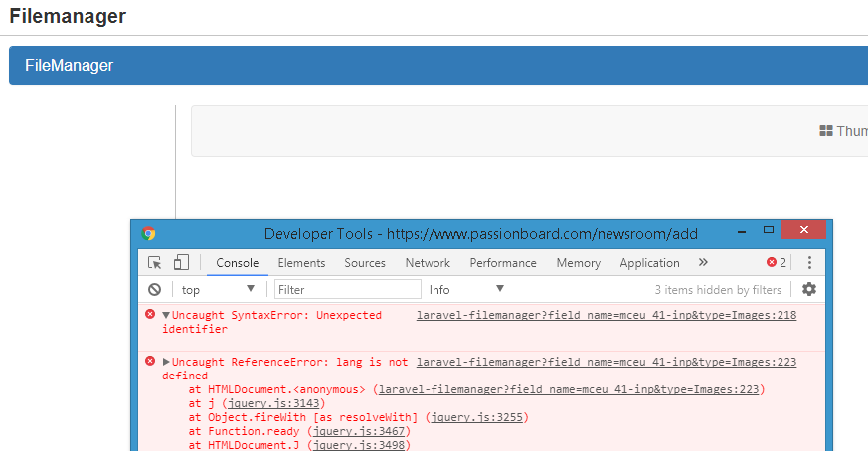
Task: Switch to the Application tab
Action: tap(650, 263)
